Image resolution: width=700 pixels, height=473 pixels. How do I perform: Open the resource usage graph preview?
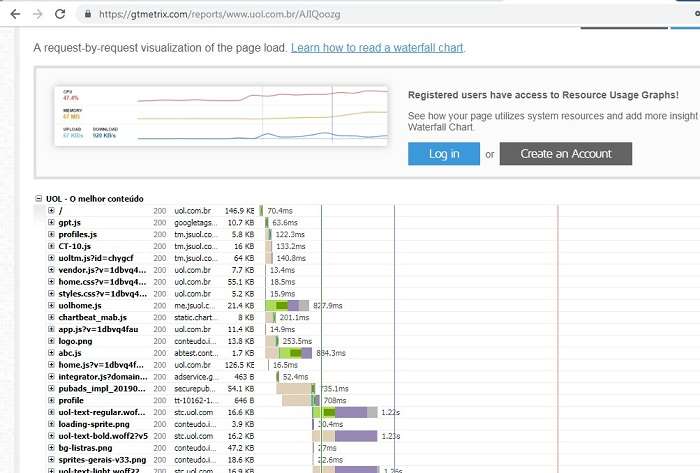point(221,116)
